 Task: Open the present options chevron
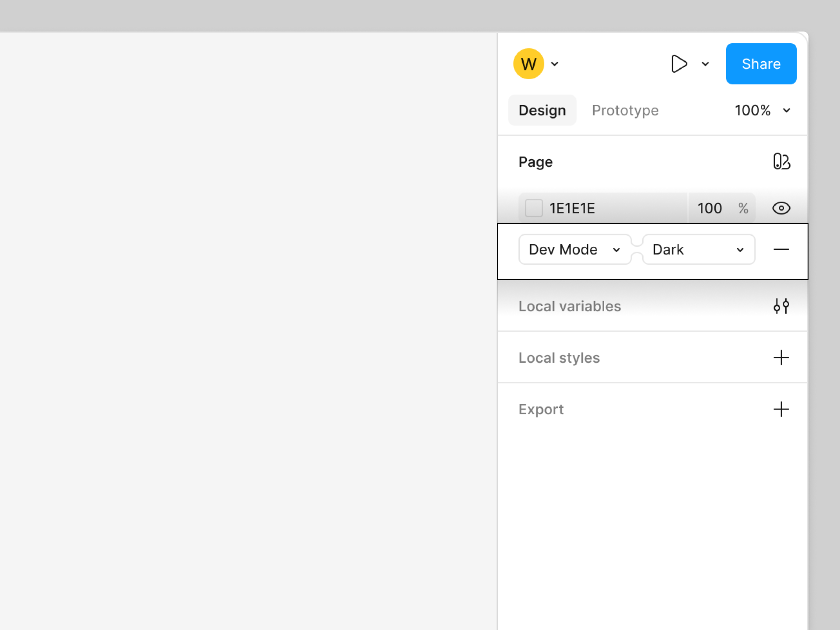pos(705,64)
